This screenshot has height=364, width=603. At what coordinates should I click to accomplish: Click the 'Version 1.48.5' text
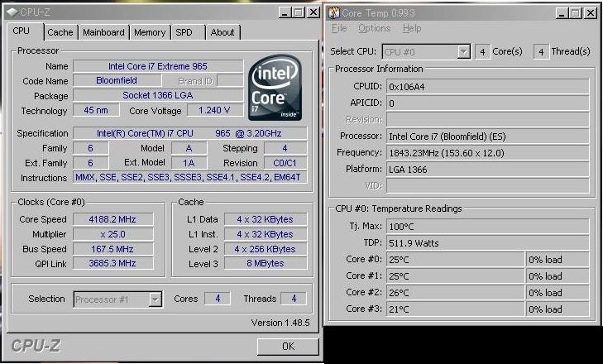pos(280,323)
